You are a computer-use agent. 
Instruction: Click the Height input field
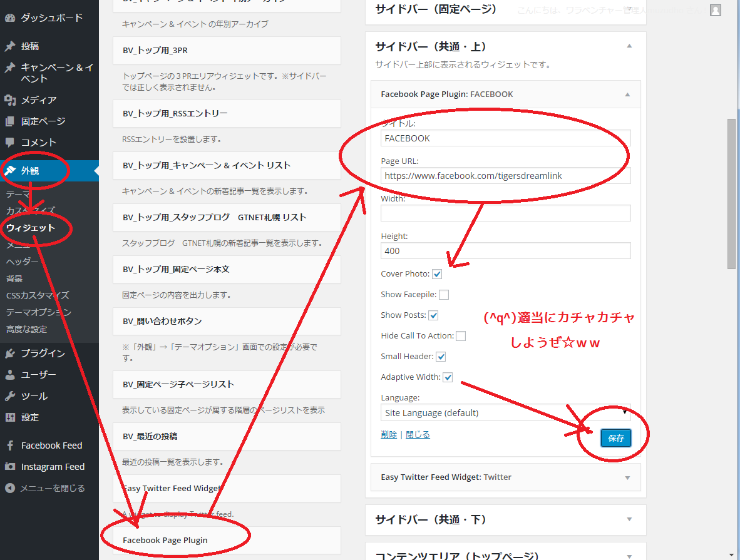point(505,251)
